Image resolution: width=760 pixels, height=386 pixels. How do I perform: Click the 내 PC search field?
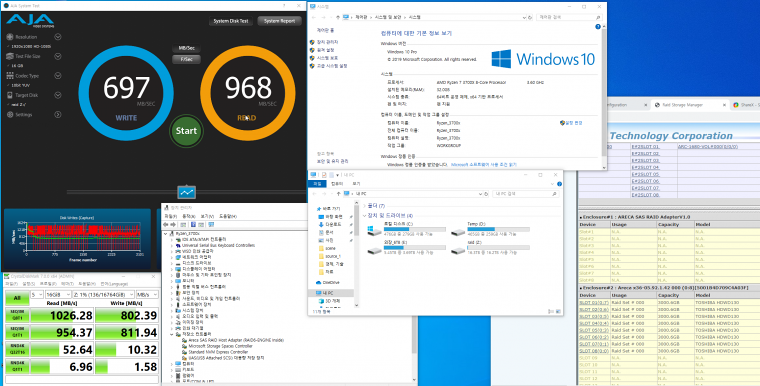click(525, 193)
